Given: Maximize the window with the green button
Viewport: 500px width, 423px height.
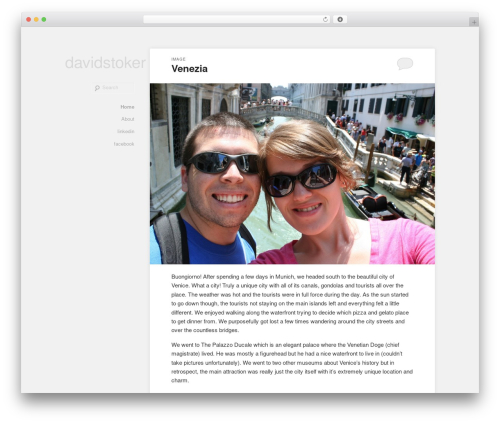Looking at the screenshot, I should [44, 20].
